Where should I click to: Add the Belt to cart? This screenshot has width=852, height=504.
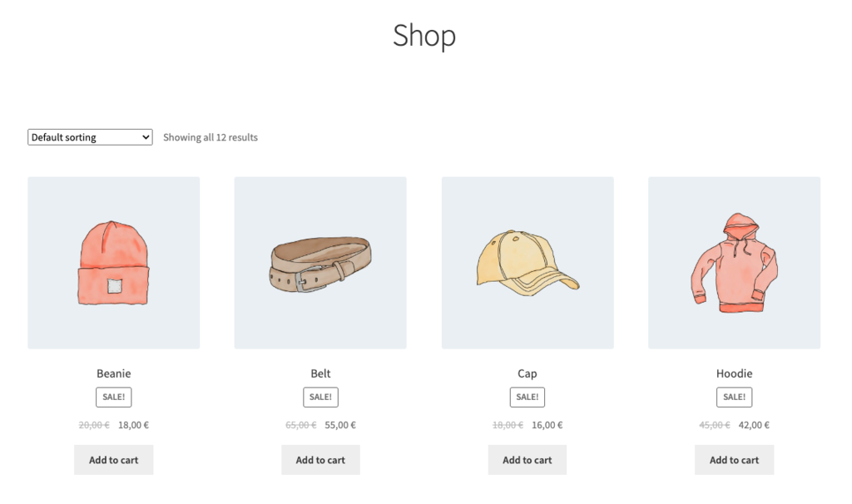tap(320, 459)
